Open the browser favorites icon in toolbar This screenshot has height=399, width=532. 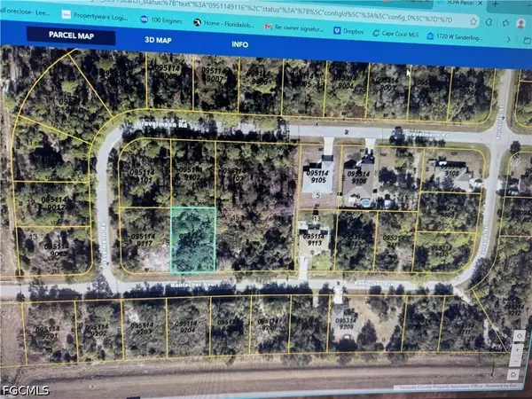click(x=505, y=23)
